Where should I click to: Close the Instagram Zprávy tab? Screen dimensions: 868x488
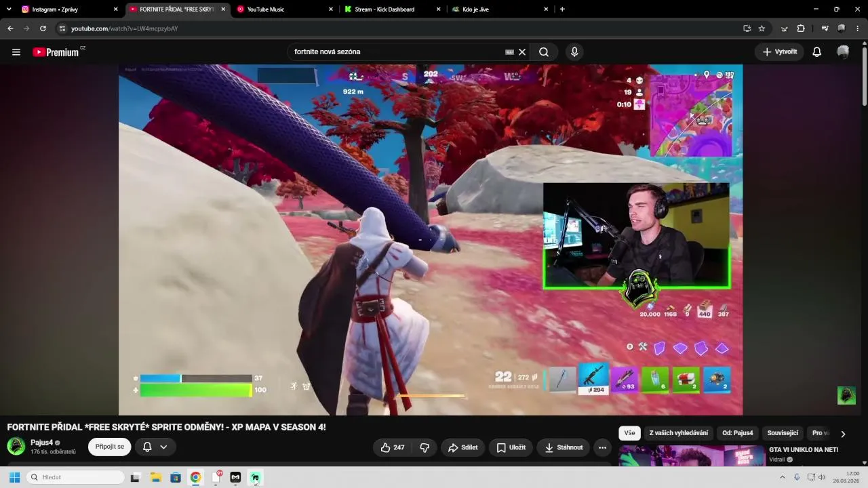[x=116, y=9]
